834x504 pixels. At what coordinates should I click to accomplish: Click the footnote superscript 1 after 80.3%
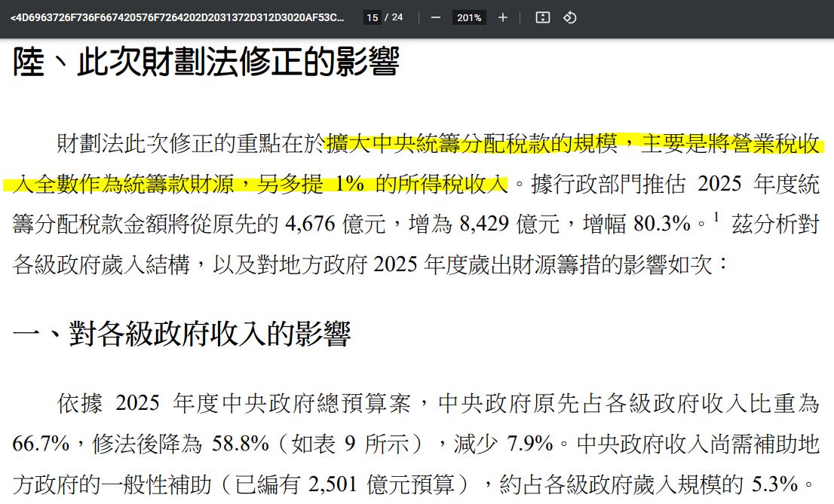pos(716,217)
